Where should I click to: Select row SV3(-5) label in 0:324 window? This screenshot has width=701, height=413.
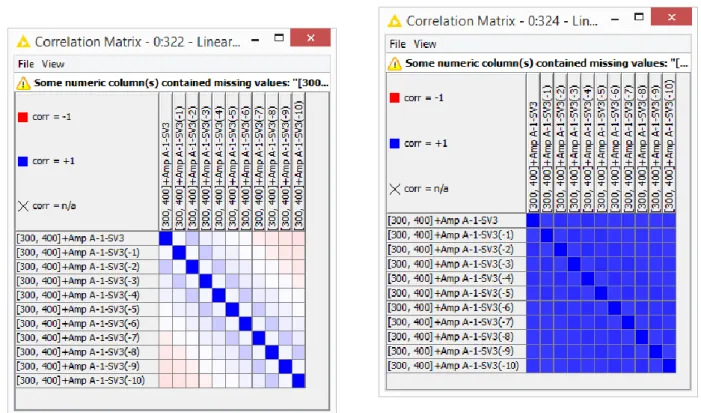(456, 293)
